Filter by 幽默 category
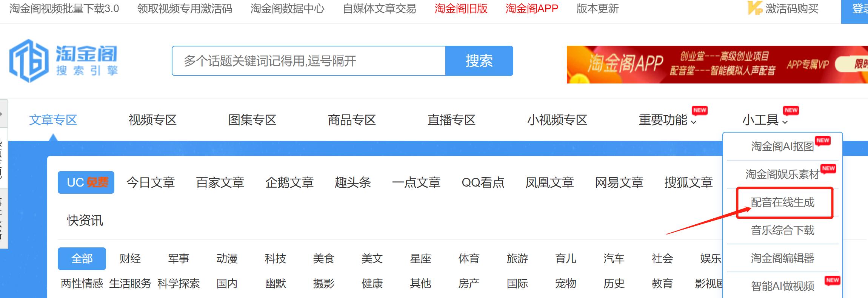The width and height of the screenshot is (868, 298). (x=275, y=284)
